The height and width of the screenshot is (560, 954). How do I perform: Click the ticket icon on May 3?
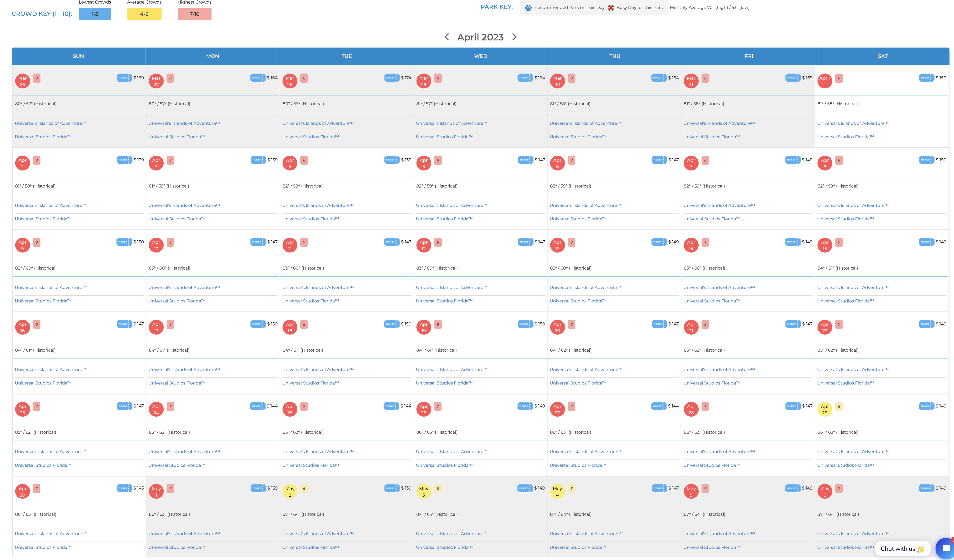point(525,489)
